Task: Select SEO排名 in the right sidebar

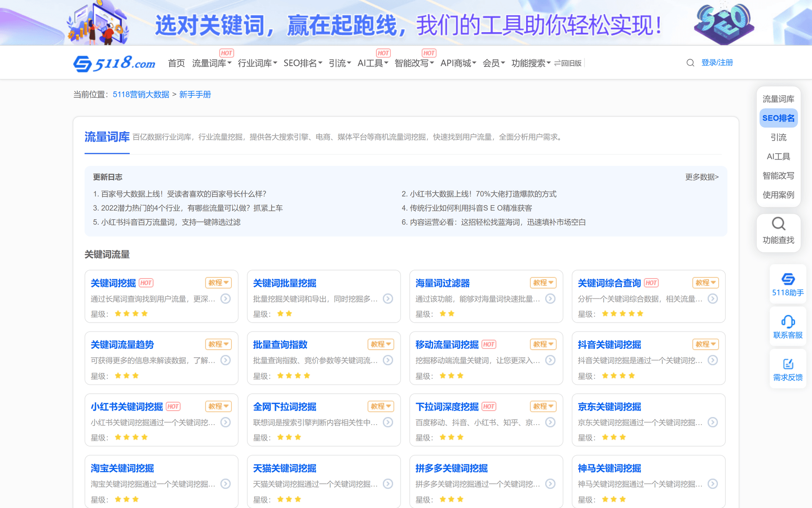Action: pyautogui.click(x=778, y=118)
